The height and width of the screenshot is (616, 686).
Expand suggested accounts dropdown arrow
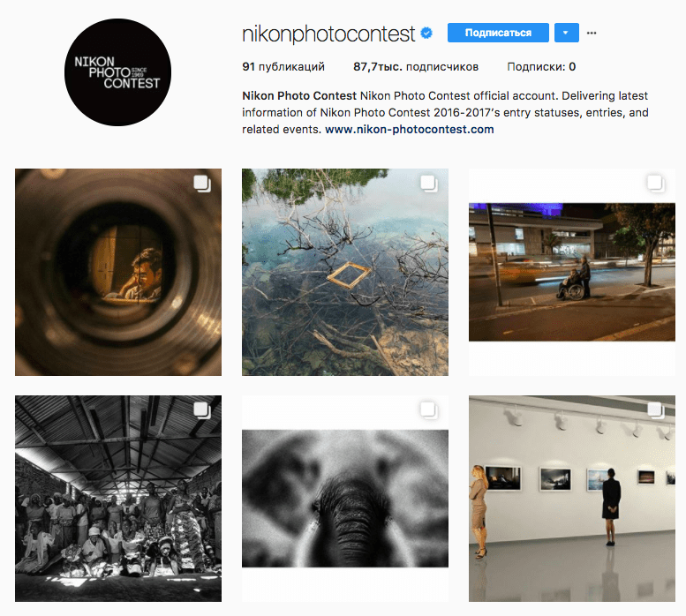coord(567,33)
